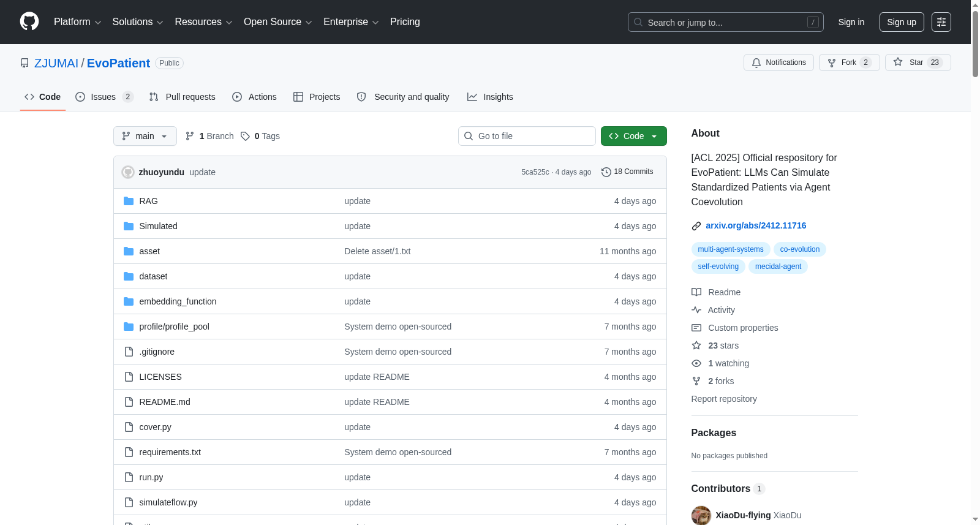The height and width of the screenshot is (525, 980).
Task: View the 18 Commits history
Action: coord(628,172)
